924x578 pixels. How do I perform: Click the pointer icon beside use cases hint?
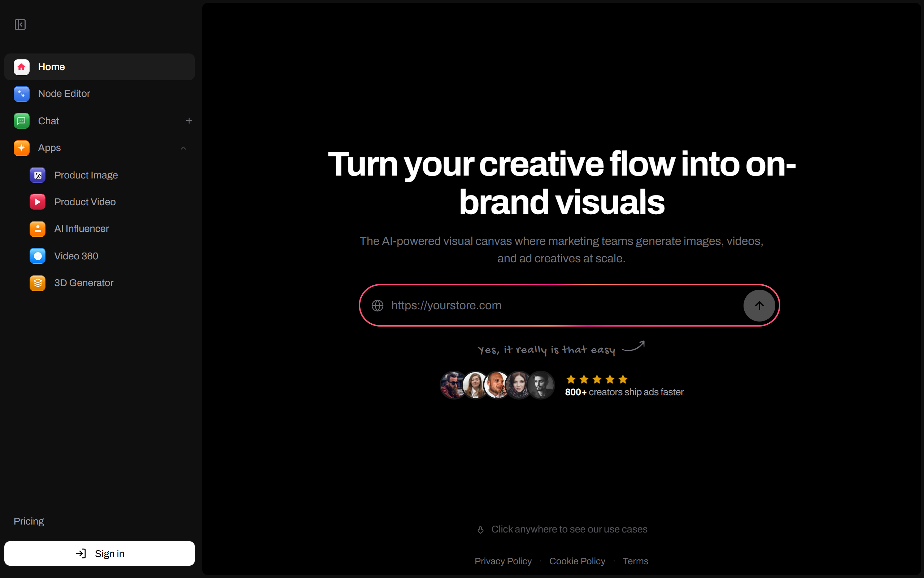(x=481, y=530)
